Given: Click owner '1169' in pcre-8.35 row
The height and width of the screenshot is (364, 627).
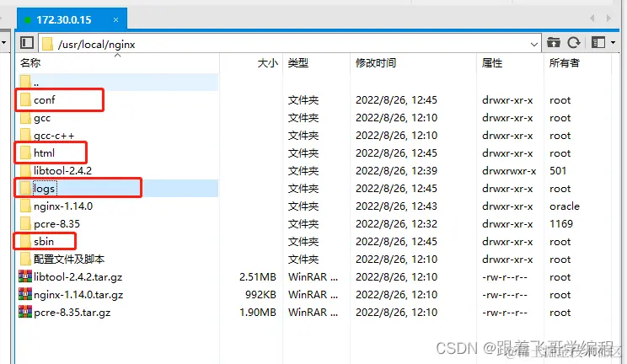Looking at the screenshot, I should [561, 224].
